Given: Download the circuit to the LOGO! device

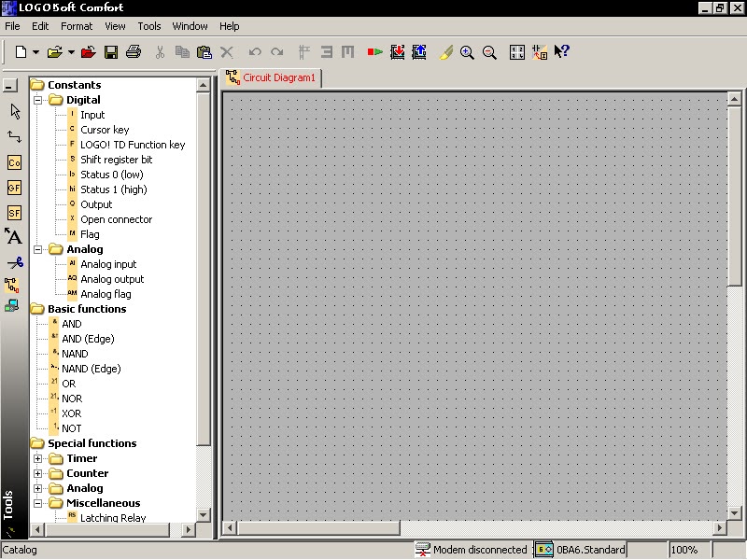Looking at the screenshot, I should 397,52.
